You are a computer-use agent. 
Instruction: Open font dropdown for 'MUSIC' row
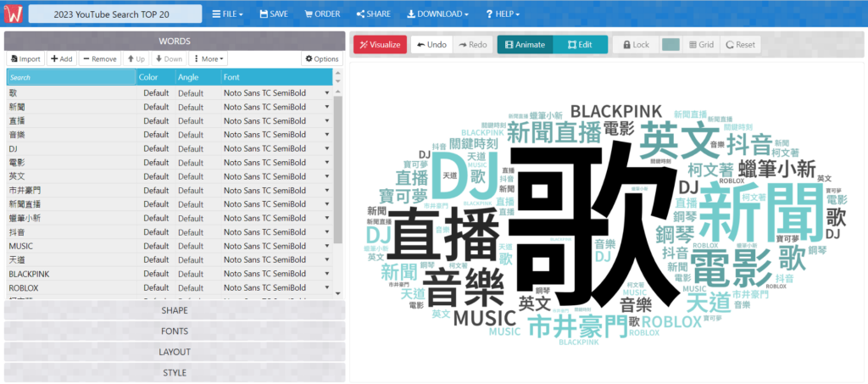[x=327, y=246]
